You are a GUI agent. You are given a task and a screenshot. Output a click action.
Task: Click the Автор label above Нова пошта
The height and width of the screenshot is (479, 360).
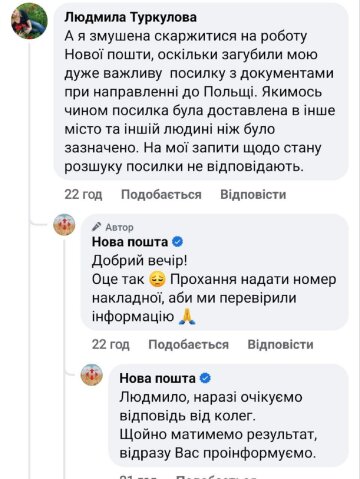119,227
